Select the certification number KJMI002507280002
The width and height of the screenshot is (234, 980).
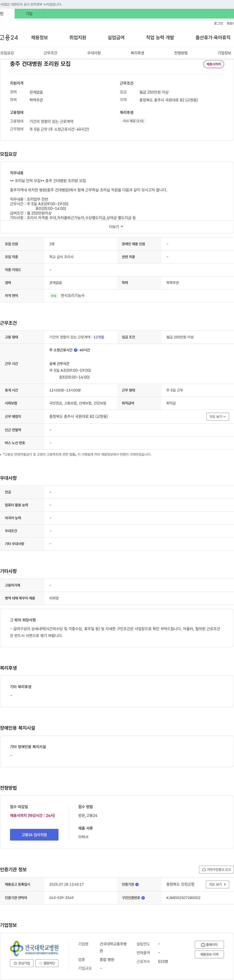point(183,898)
